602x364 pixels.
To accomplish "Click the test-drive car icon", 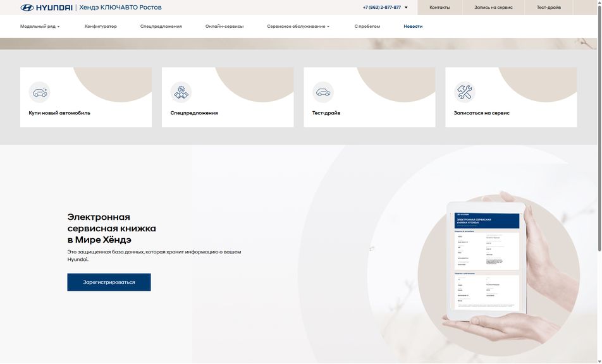I will pos(323,92).
